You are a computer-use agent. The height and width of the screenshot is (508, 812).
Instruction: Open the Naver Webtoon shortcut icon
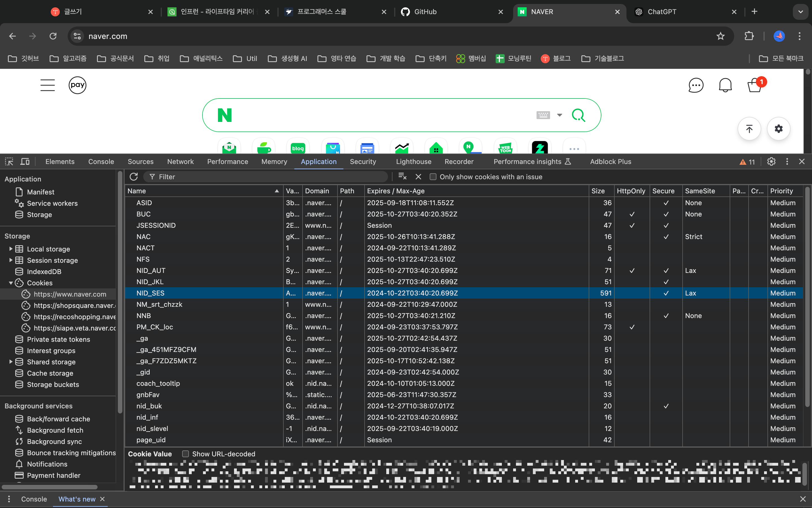[x=505, y=148]
